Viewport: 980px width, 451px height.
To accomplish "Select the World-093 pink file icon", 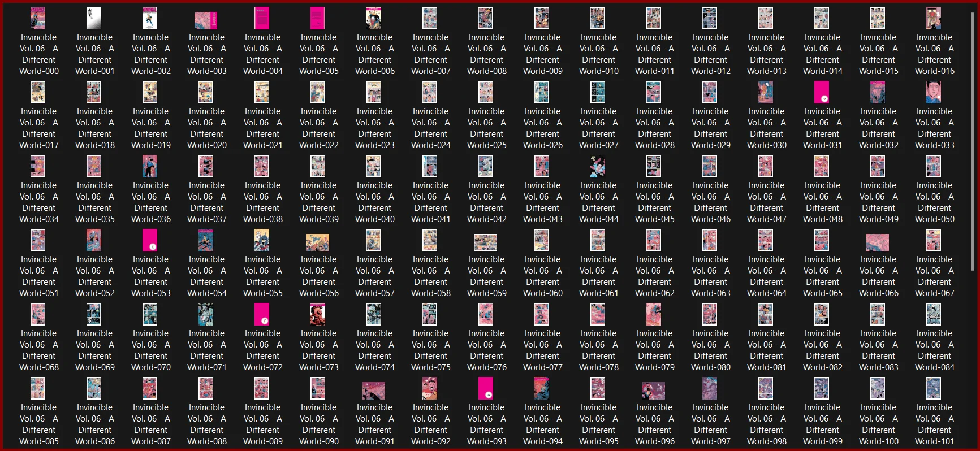I will 486,388.
